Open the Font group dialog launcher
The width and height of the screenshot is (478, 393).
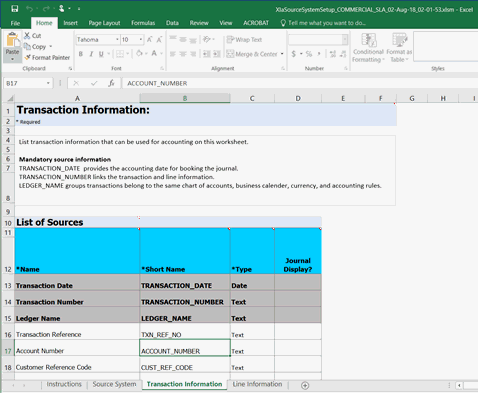pos(162,68)
